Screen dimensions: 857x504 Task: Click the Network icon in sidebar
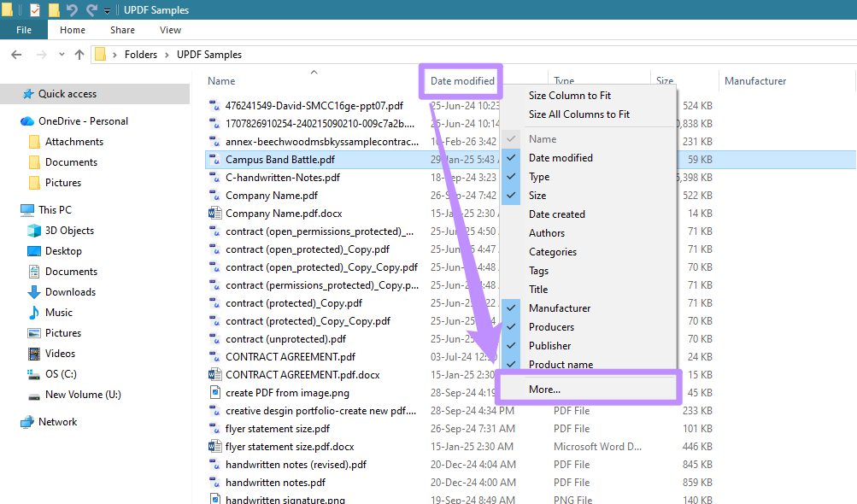[27, 422]
